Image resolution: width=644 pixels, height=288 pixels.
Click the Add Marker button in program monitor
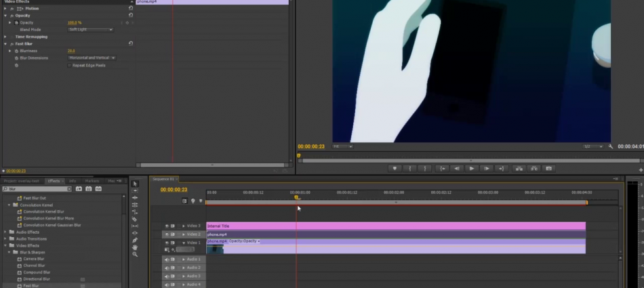[395, 168]
